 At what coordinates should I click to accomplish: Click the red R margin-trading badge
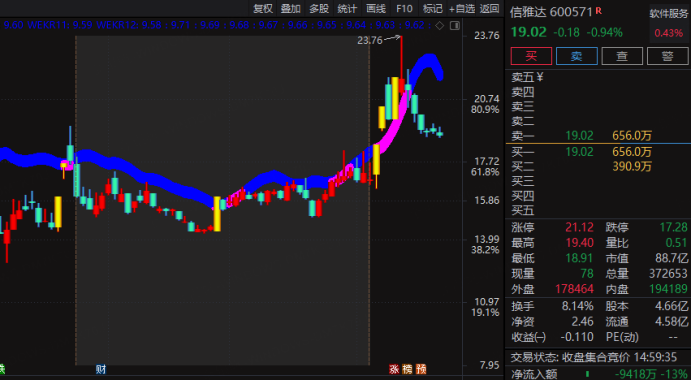(598, 10)
